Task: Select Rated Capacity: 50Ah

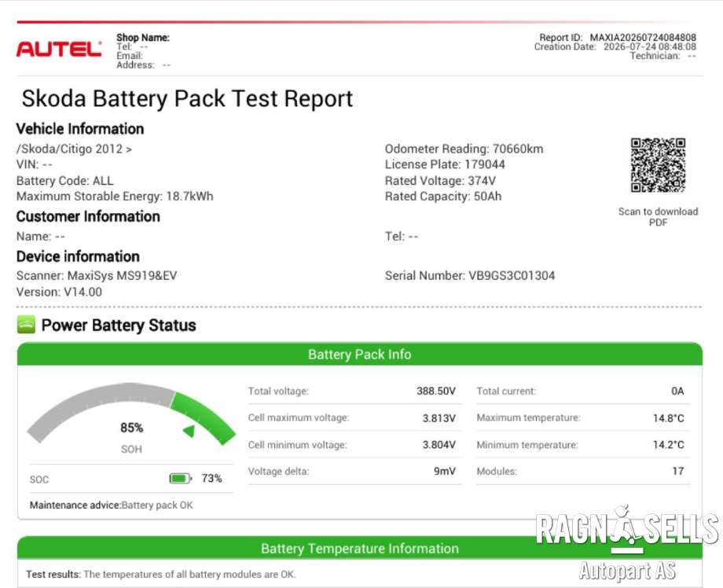Action: pos(443,197)
